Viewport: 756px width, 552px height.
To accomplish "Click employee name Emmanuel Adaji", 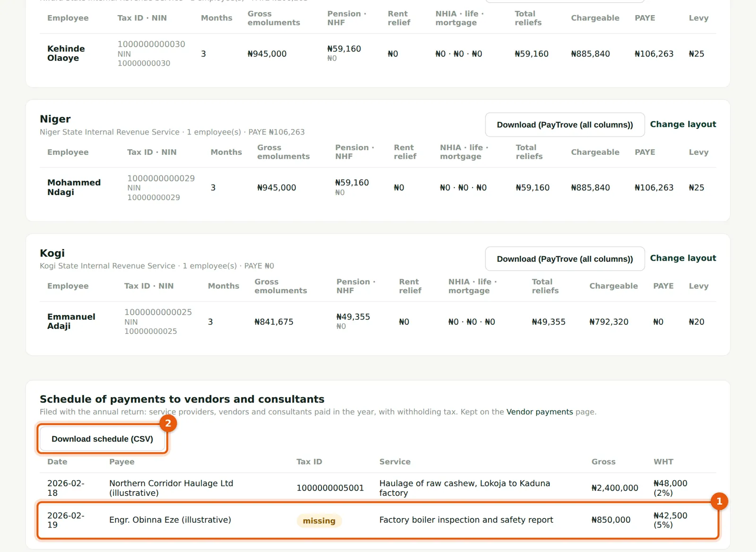I will (x=71, y=321).
